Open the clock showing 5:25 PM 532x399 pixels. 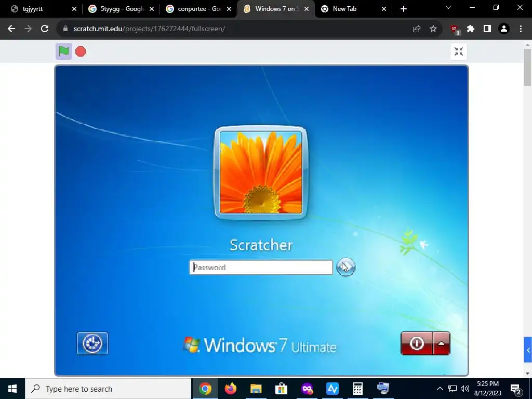click(487, 389)
